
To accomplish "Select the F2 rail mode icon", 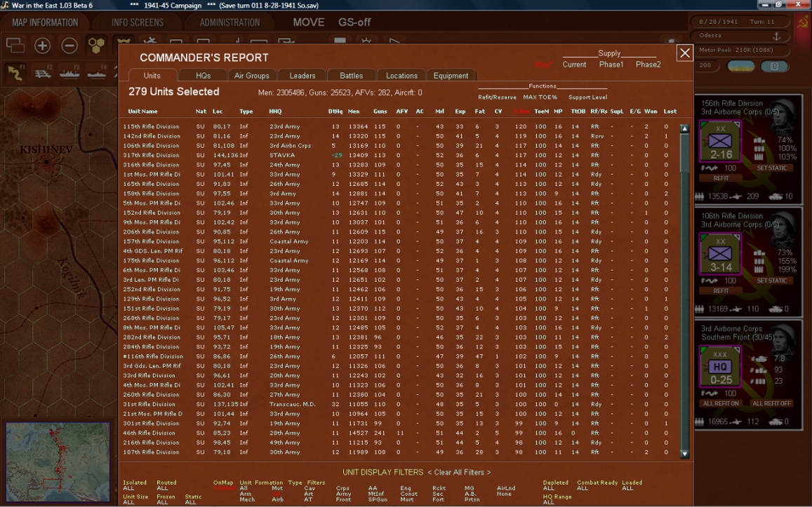I will [43, 73].
